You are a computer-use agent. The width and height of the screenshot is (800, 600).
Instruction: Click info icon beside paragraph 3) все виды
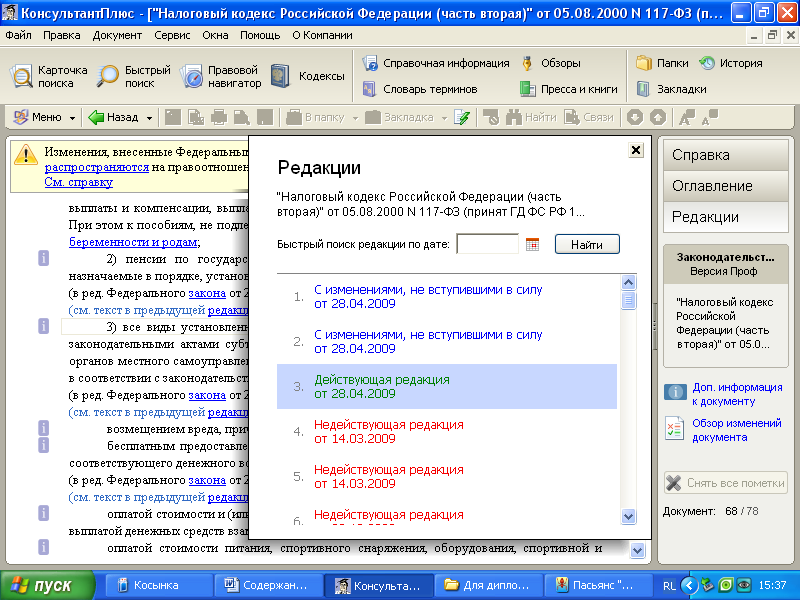point(44,326)
